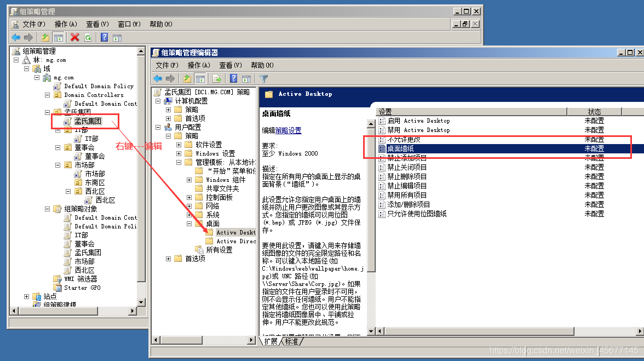
Task: Switch to the 标准 tab
Action: coord(291,341)
